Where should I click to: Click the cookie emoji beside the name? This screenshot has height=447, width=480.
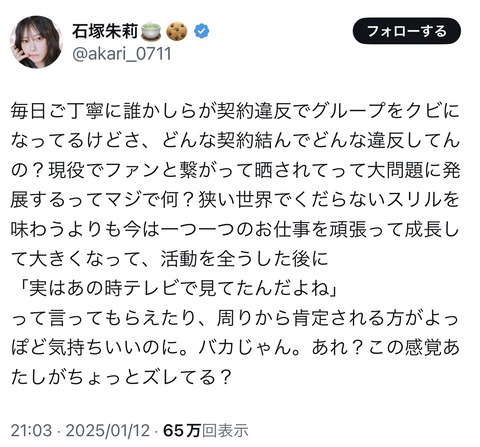pyautogui.click(x=177, y=32)
